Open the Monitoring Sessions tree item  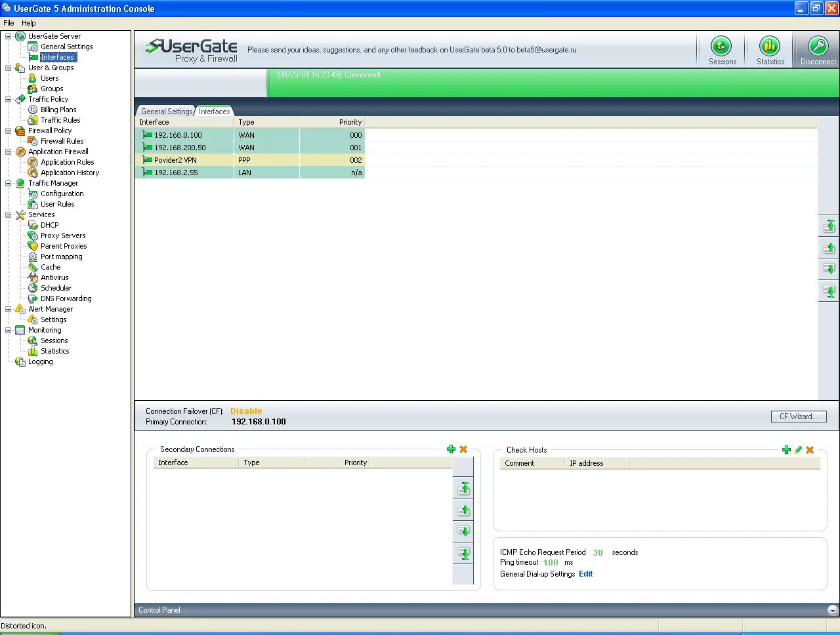54,340
